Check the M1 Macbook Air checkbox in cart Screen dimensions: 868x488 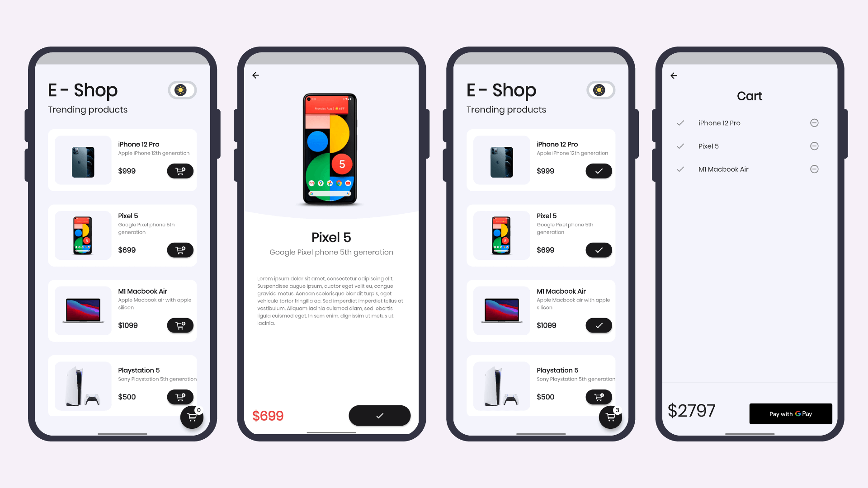(x=680, y=169)
